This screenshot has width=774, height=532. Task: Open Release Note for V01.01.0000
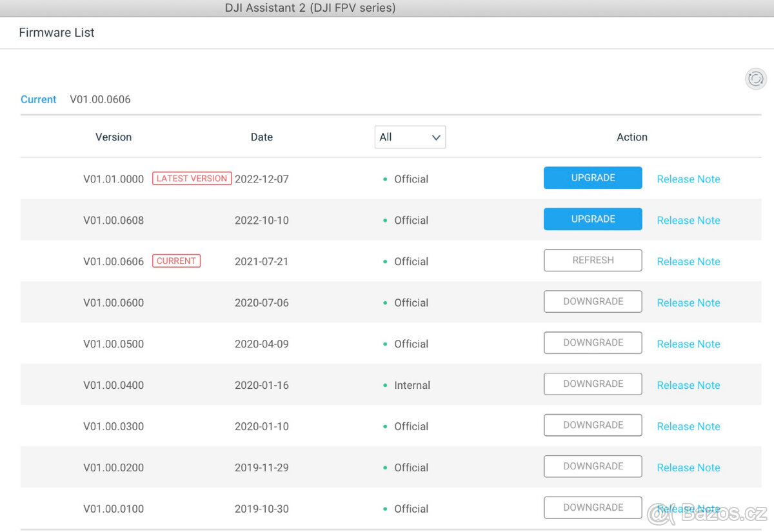click(x=688, y=179)
